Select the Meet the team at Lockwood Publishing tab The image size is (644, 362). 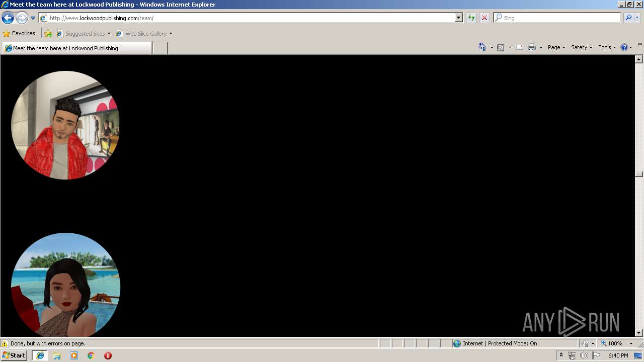click(77, 48)
